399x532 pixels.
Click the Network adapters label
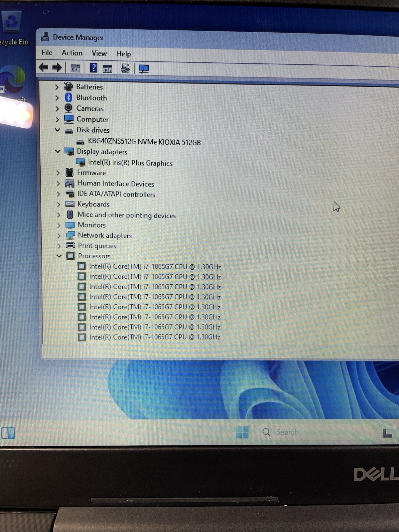105,235
